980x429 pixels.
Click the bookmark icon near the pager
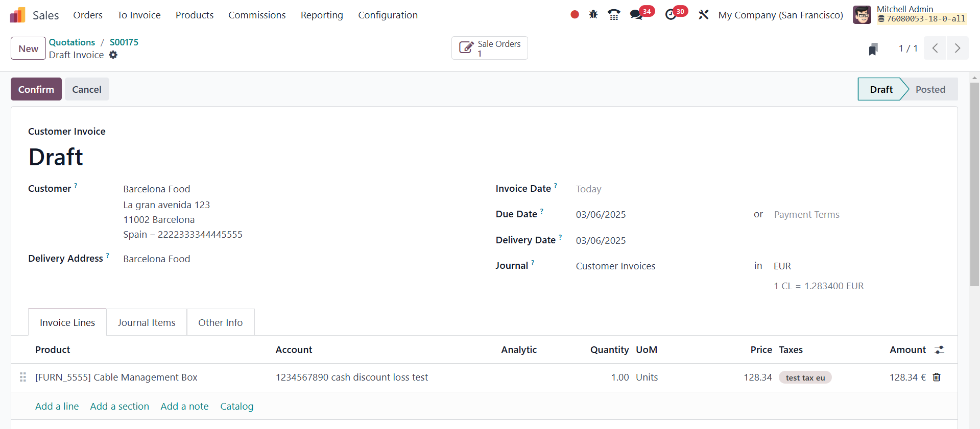873,49
